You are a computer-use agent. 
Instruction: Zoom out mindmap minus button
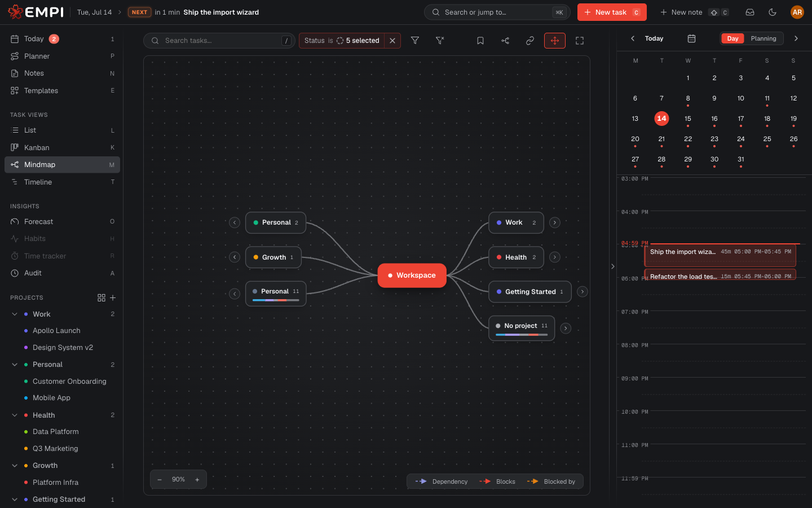(160, 479)
